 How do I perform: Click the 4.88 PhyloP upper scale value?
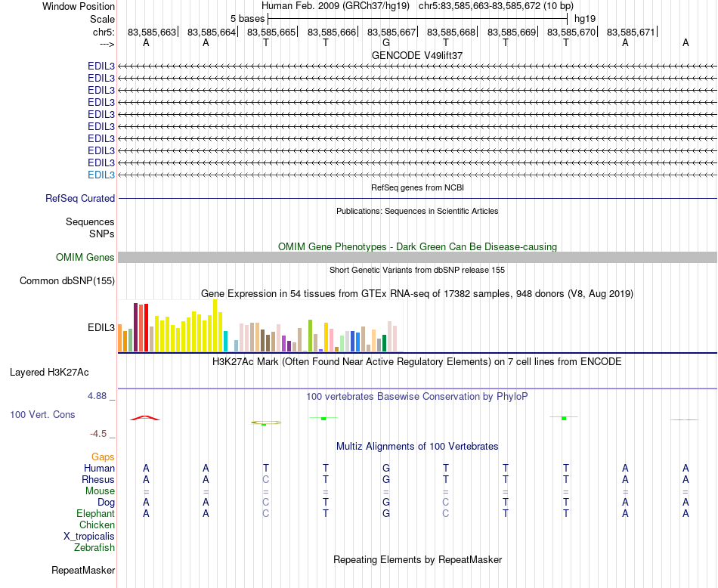[x=97, y=396]
